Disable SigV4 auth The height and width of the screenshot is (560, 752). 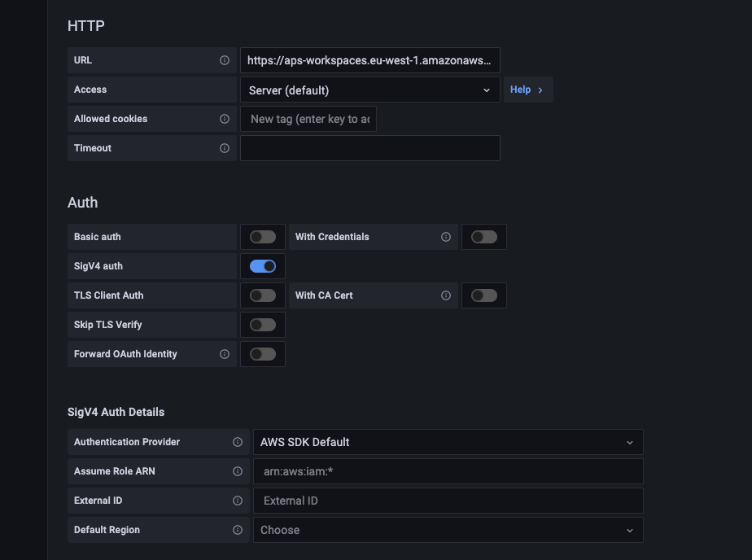click(262, 265)
